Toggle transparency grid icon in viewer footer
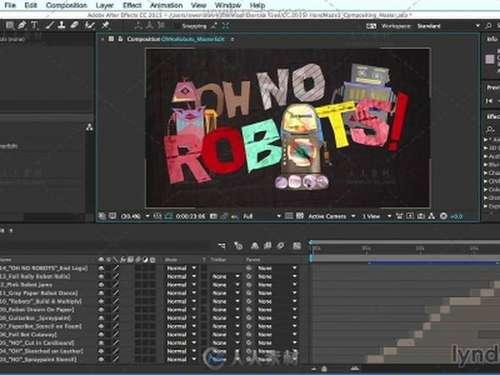500x375 pixels. pos(300,216)
